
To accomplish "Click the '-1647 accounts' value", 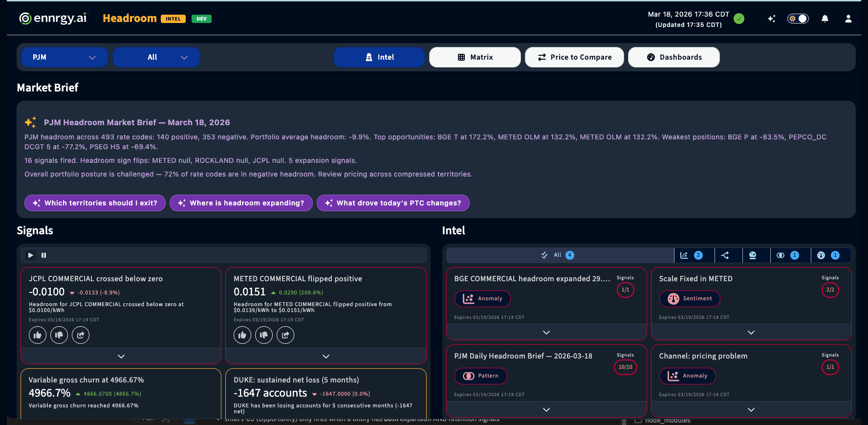I will (270, 393).
